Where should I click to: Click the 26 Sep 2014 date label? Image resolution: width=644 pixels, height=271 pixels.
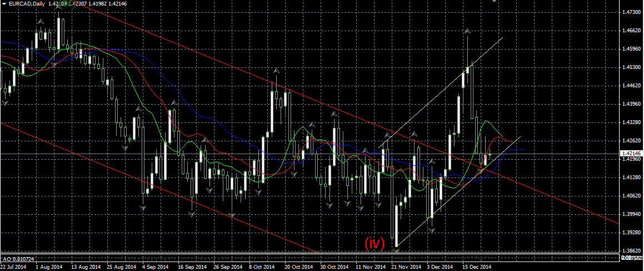pyautogui.click(x=228, y=267)
